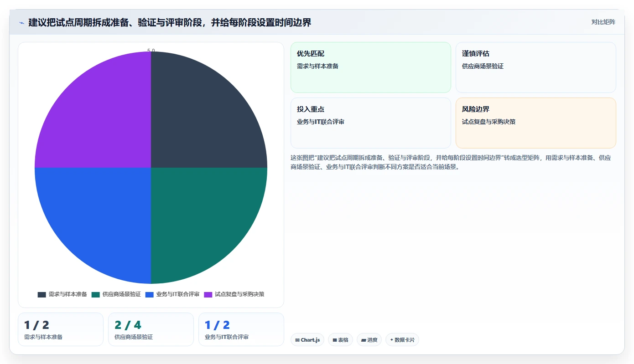Click the 5.0 axis label above pie

coord(151,51)
